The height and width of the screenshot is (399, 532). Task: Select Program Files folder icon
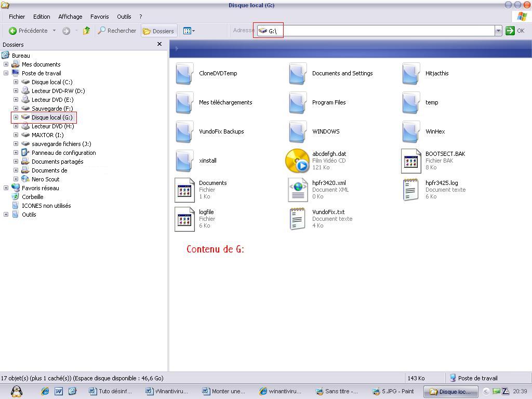tap(298, 102)
